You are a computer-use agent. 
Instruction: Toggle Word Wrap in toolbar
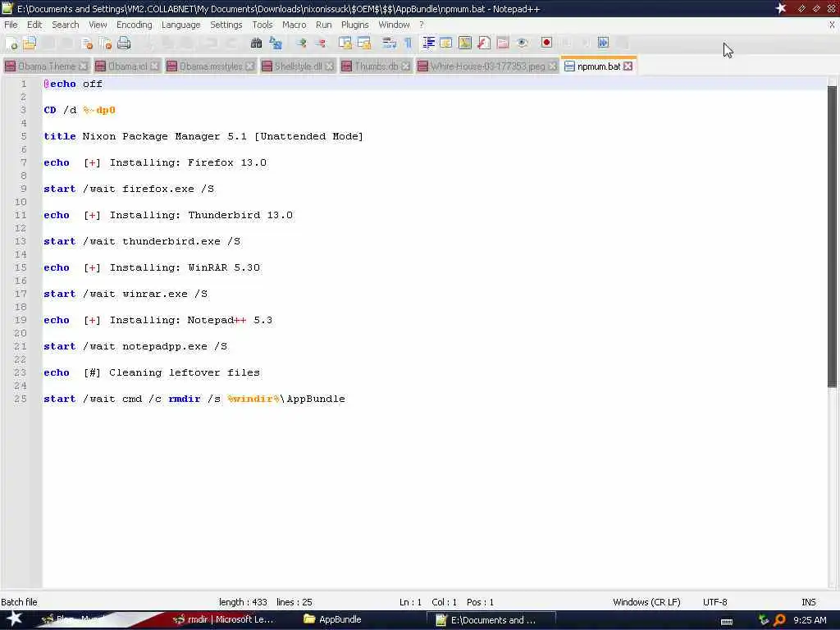tap(390, 43)
